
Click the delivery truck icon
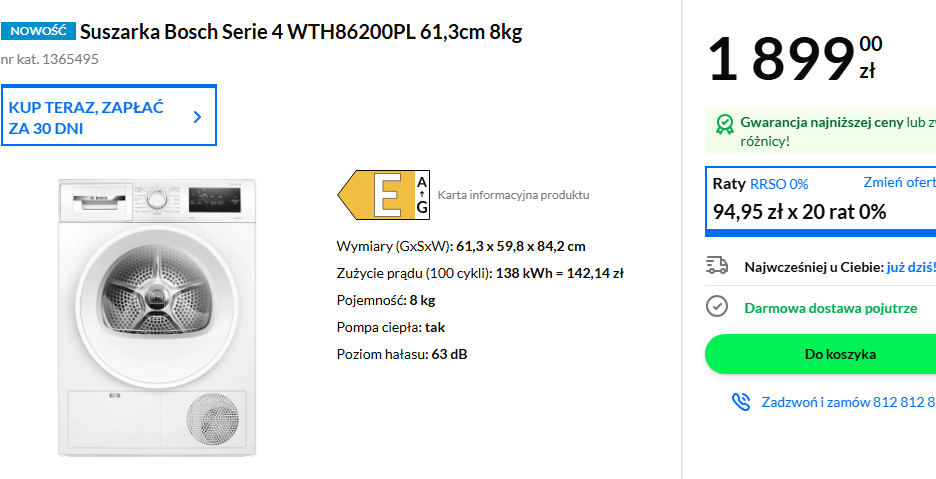tap(716, 266)
